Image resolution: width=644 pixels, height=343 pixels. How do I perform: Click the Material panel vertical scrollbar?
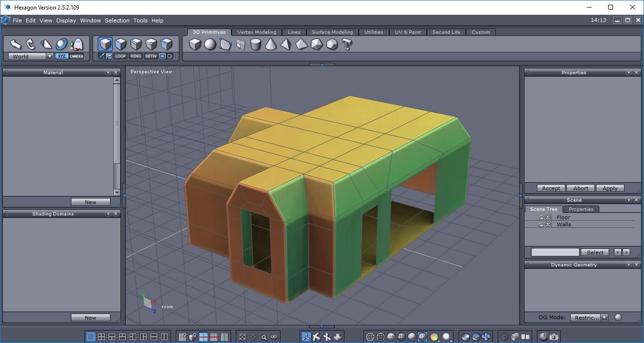click(117, 124)
